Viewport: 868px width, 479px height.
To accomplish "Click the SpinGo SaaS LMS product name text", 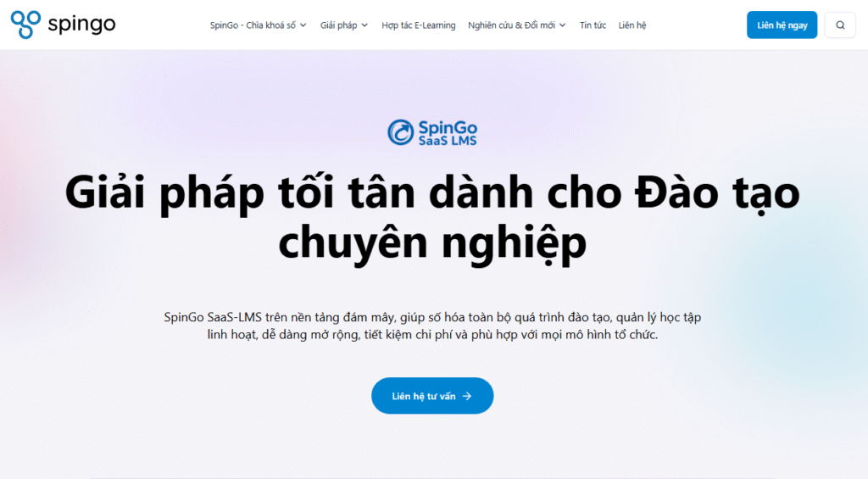I will 448,133.
